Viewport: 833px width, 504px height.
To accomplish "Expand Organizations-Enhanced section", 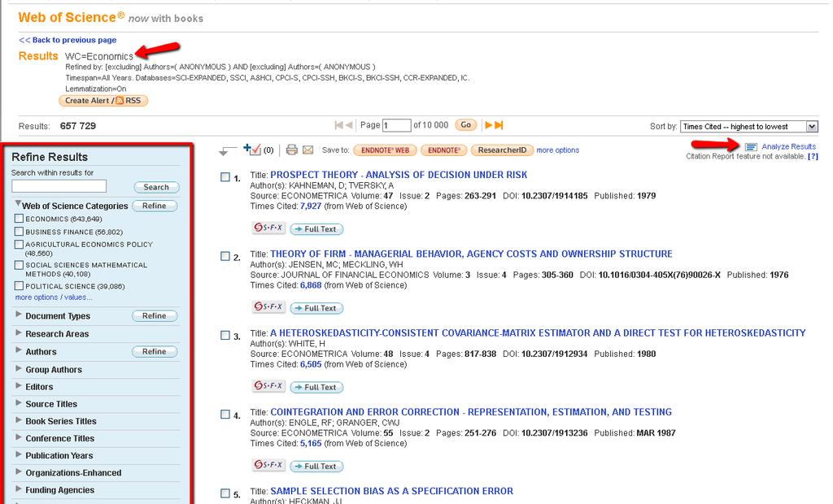I will [19, 471].
